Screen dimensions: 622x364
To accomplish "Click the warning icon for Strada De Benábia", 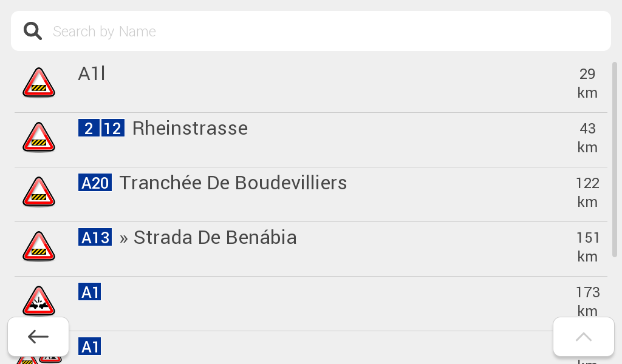I will coord(39,247).
